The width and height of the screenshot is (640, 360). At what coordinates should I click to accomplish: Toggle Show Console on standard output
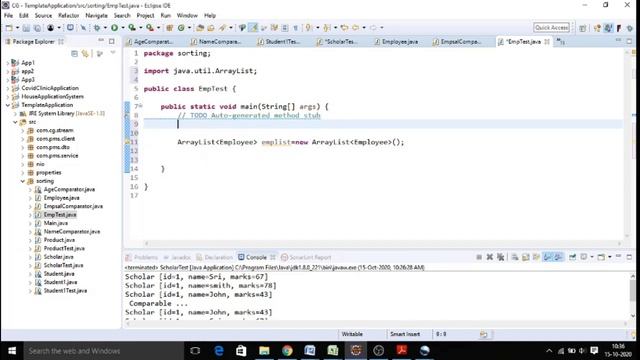548,257
